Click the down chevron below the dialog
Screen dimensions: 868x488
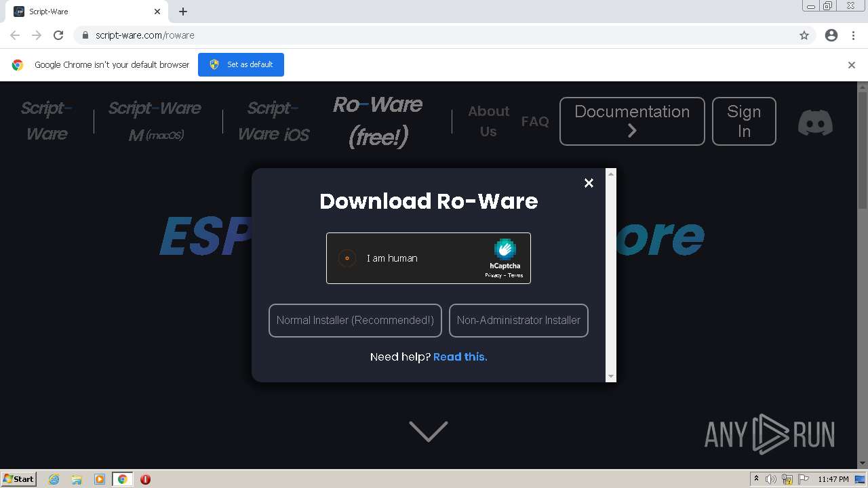[x=429, y=431]
